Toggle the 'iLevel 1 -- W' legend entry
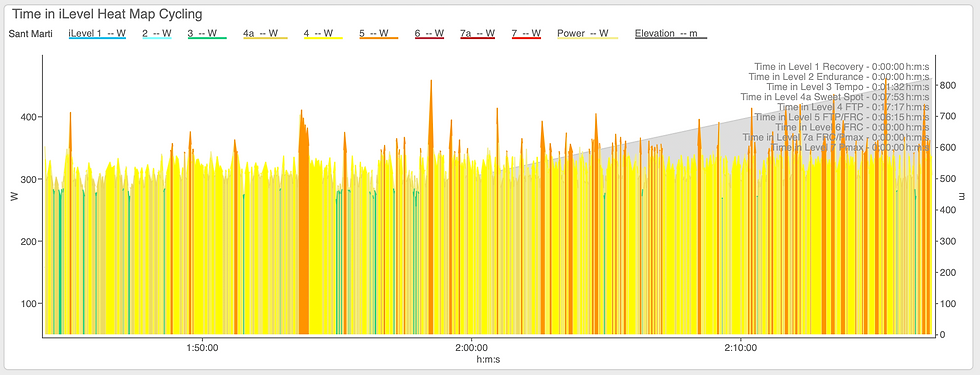 97,33
